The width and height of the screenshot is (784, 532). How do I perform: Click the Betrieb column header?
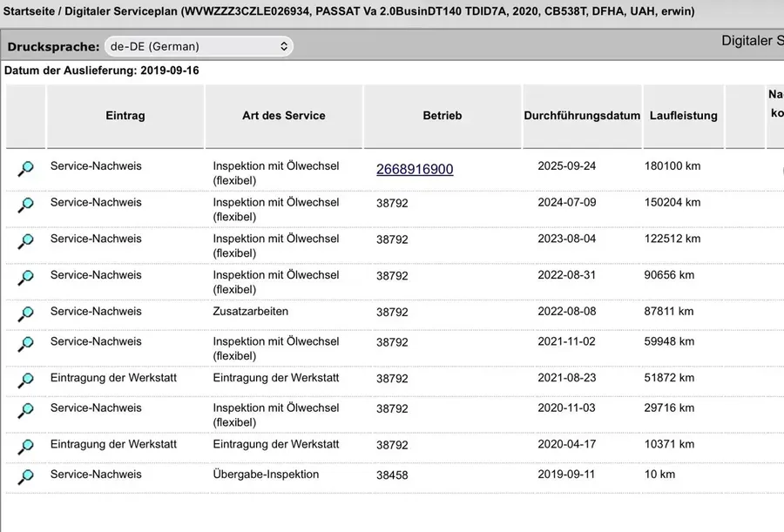(x=442, y=116)
